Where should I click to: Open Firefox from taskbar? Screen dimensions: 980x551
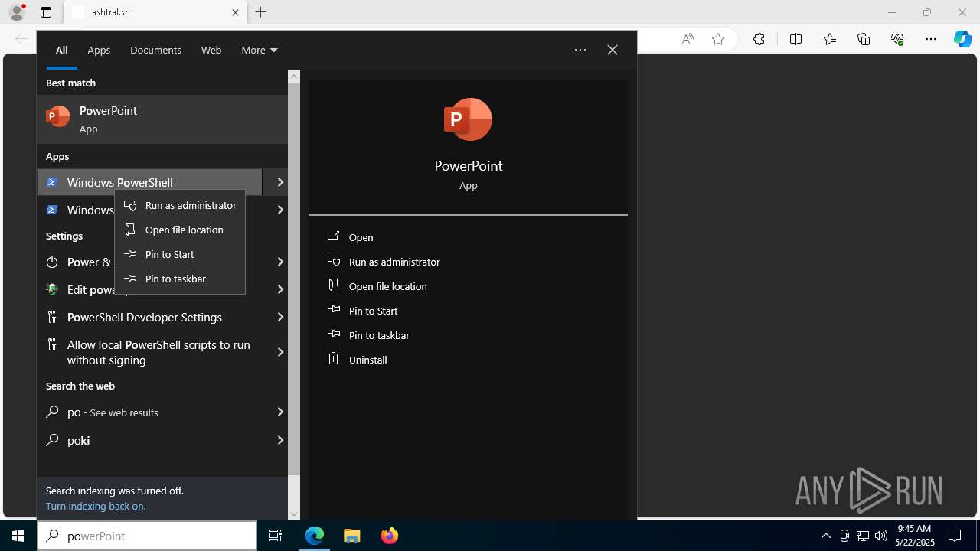pos(390,536)
